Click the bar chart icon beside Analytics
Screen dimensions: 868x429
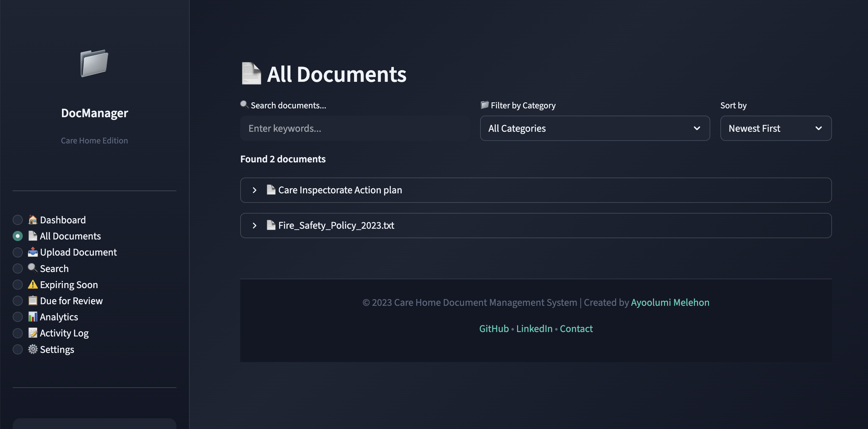[33, 317]
